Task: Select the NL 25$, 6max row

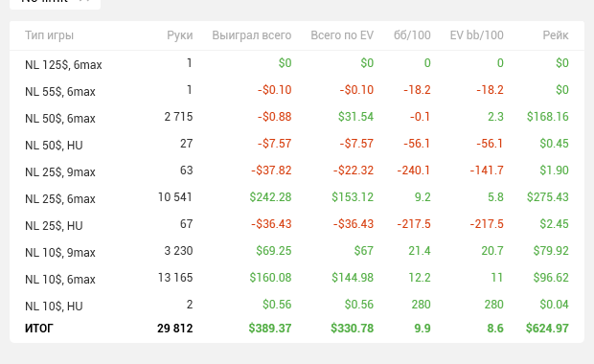Action: [x=297, y=198]
